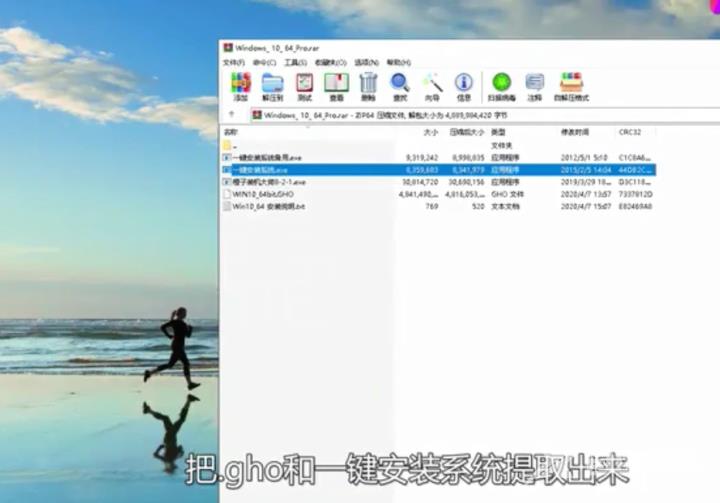Sort by the CRC32 column header
Viewport: 720px width, 503px height.
click(x=630, y=132)
